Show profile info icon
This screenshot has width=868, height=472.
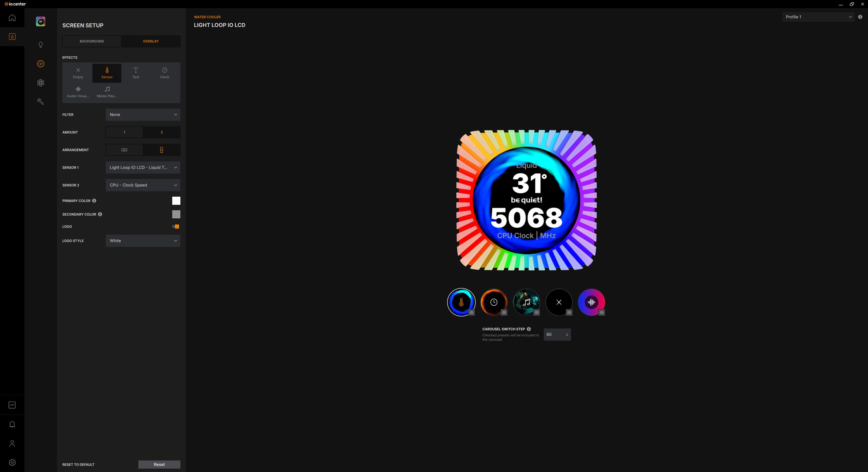pos(860,17)
